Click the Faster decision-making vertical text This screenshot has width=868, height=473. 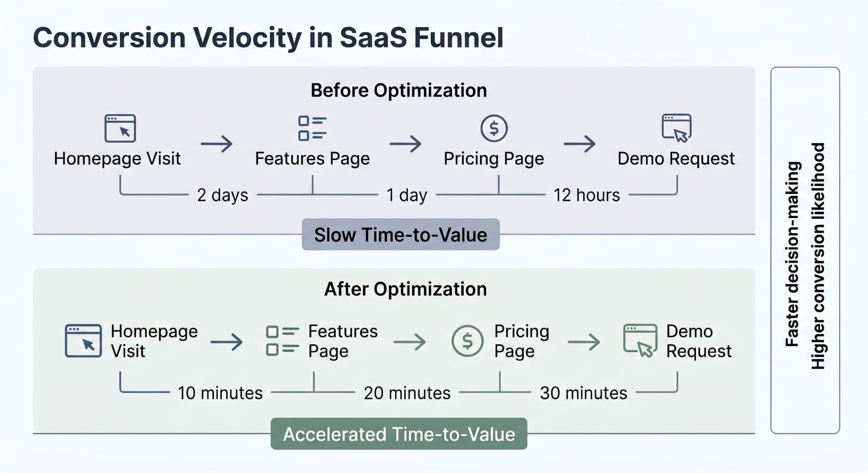tap(792, 254)
